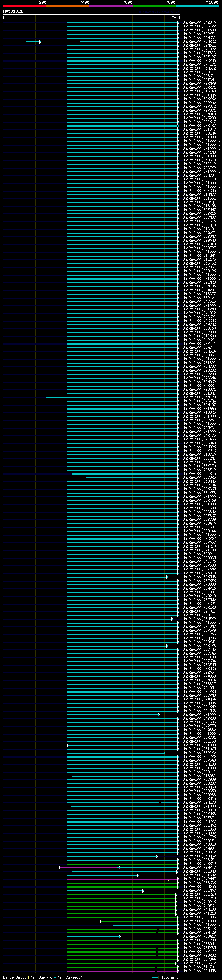Click the short left alignment fragment of A8MRX2
The height and width of the screenshot is (980, 222).
33,42
